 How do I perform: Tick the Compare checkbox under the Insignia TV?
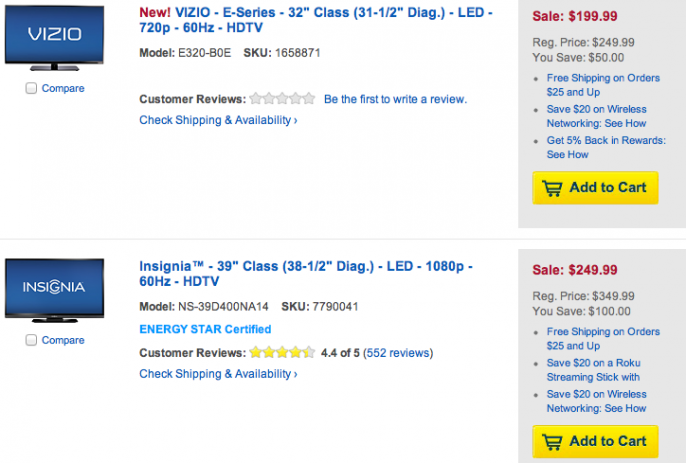click(31, 340)
